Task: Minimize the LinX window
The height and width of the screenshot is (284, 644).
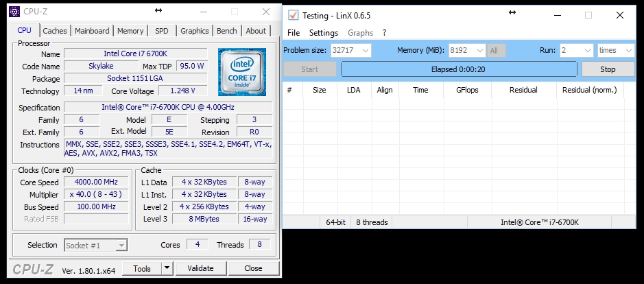Action: coord(558,16)
